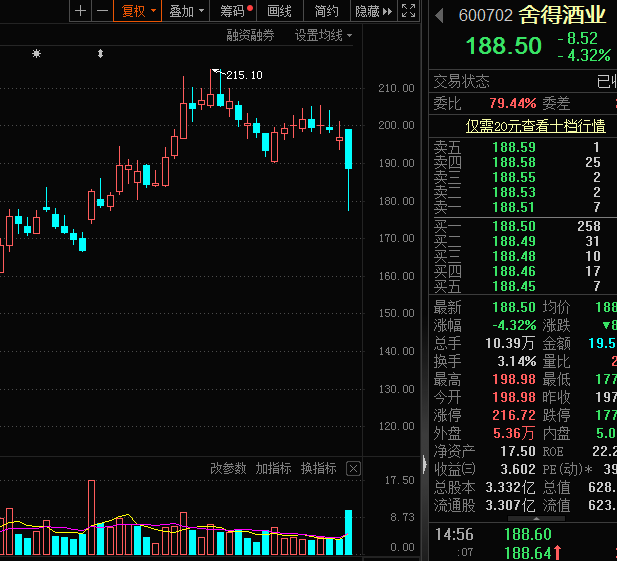Click the 仅需20元查看十档行情 link
Screen dimensions: 617x561
point(535,126)
